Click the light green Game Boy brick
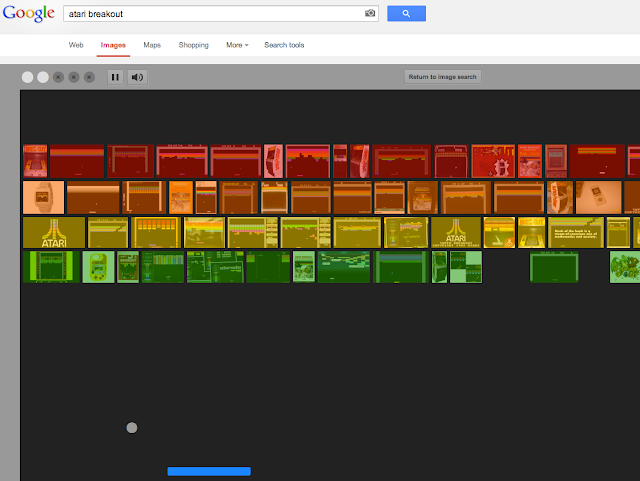 (x=98, y=267)
